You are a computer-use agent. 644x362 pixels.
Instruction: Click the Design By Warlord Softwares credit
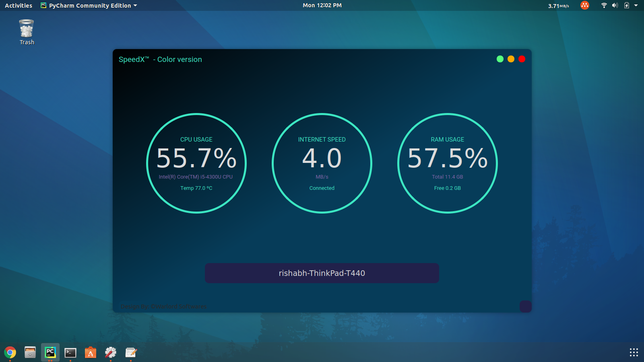tap(163, 306)
